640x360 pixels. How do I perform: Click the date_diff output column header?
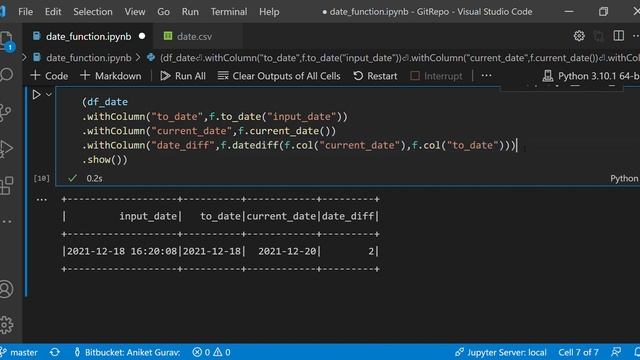pyautogui.click(x=348, y=216)
